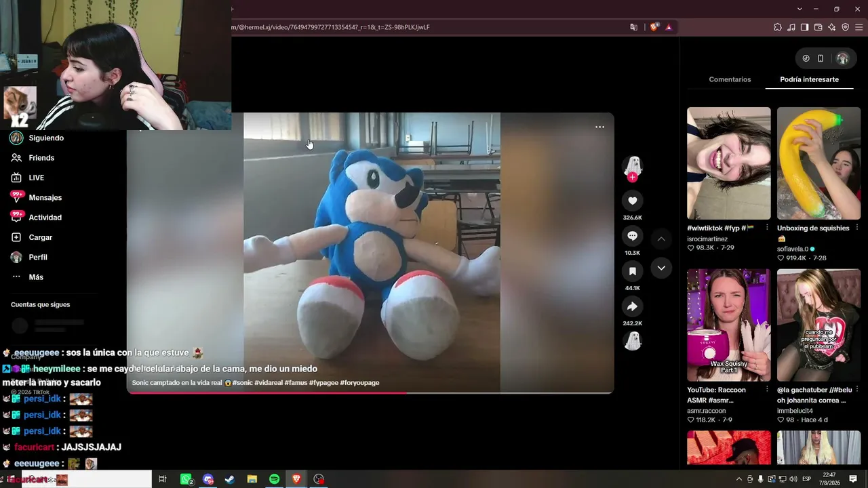Viewport: 868px width, 488px height.
Task: Open Friends in the TikTok sidebar
Action: [x=33, y=158]
